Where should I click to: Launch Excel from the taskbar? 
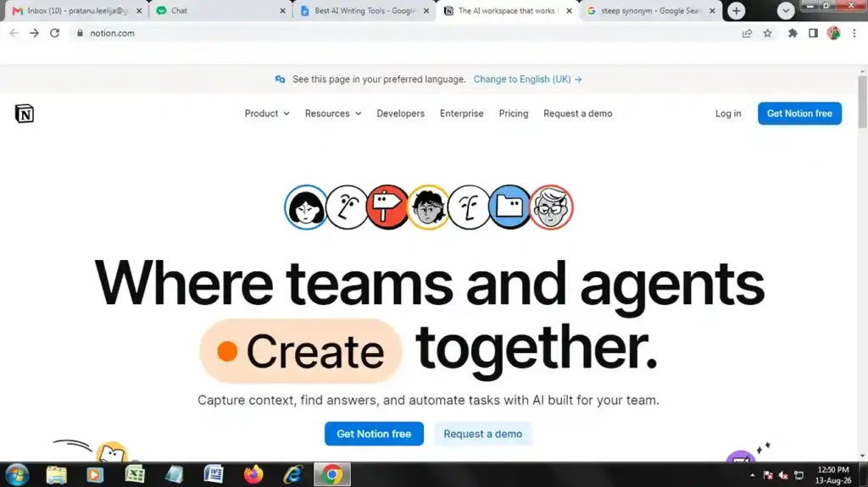point(135,475)
